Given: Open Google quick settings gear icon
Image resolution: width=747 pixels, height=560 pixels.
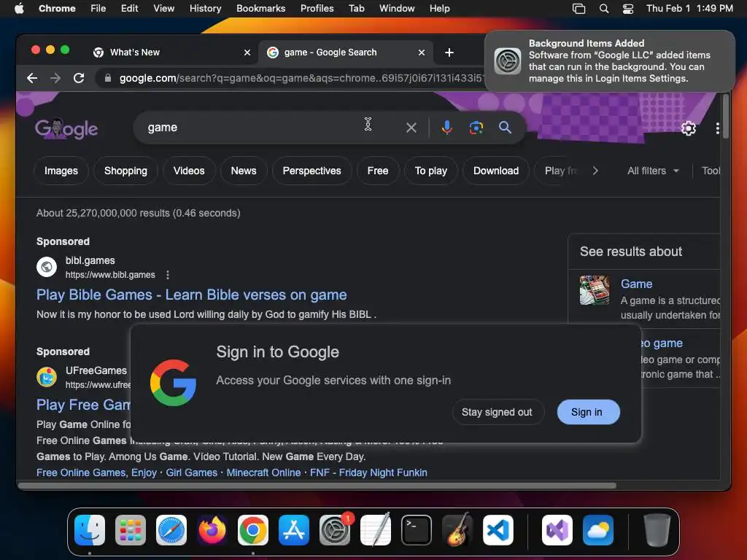Looking at the screenshot, I should pyautogui.click(x=689, y=128).
